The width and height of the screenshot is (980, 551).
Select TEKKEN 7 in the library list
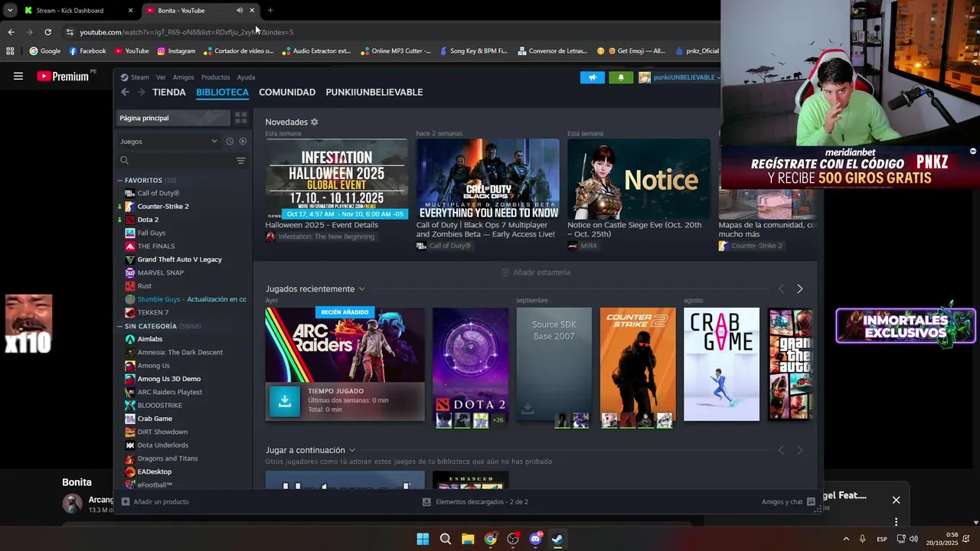tap(152, 312)
